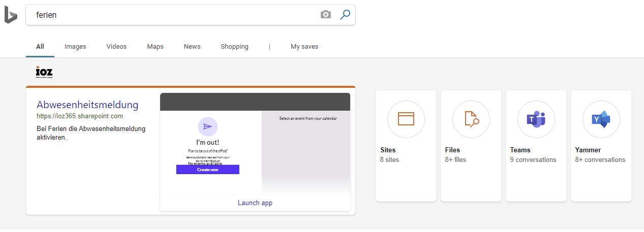Click the Bing logo icon

11,15
